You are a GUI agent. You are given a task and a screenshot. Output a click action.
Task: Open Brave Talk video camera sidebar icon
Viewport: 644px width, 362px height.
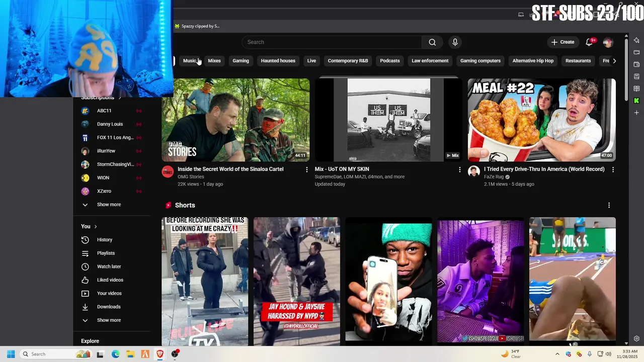tap(636, 52)
